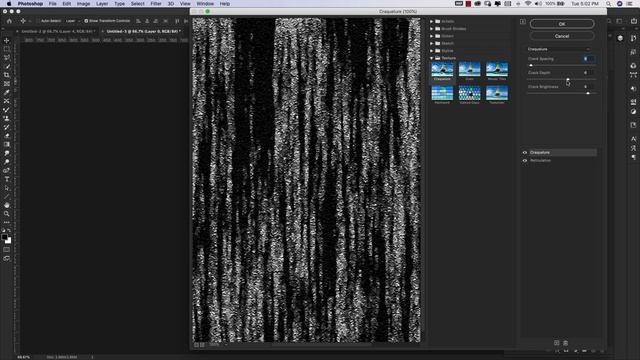Viewport: 640px width, 360px height.
Task: Click the foreground color swatch
Action: click(4, 237)
